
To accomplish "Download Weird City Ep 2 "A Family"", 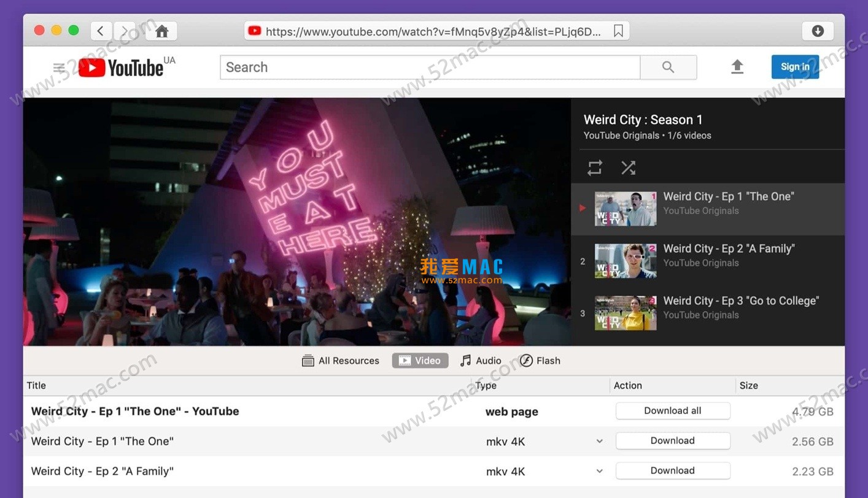I will tap(673, 470).
